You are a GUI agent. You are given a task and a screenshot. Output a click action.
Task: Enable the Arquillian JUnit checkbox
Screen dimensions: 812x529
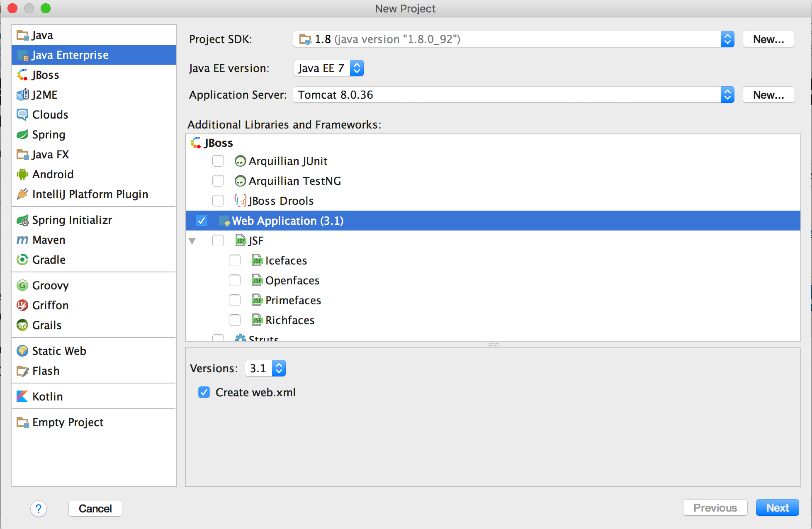point(218,161)
